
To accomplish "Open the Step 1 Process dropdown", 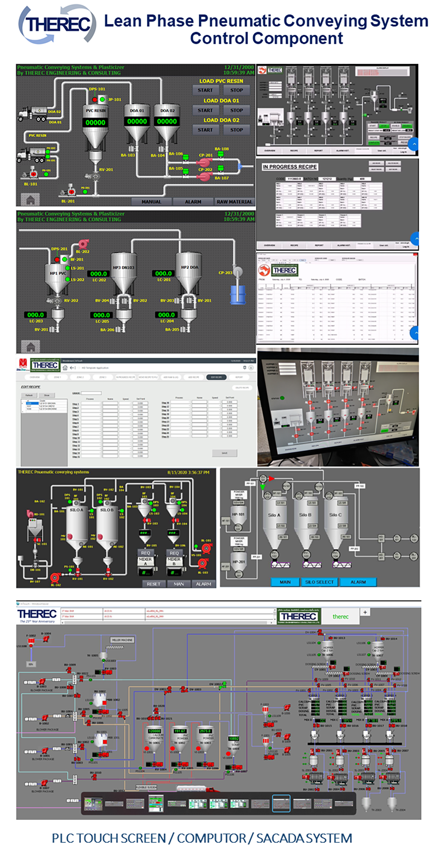I will [x=91, y=403].
